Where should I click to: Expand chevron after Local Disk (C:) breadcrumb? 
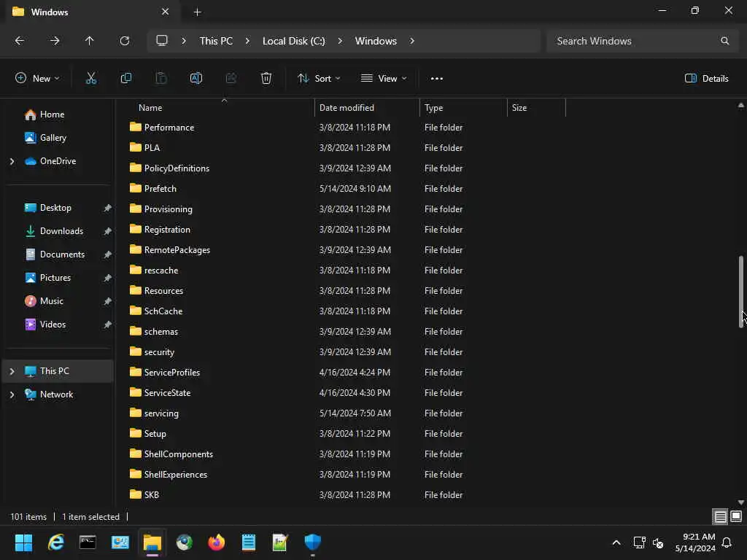pyautogui.click(x=340, y=41)
